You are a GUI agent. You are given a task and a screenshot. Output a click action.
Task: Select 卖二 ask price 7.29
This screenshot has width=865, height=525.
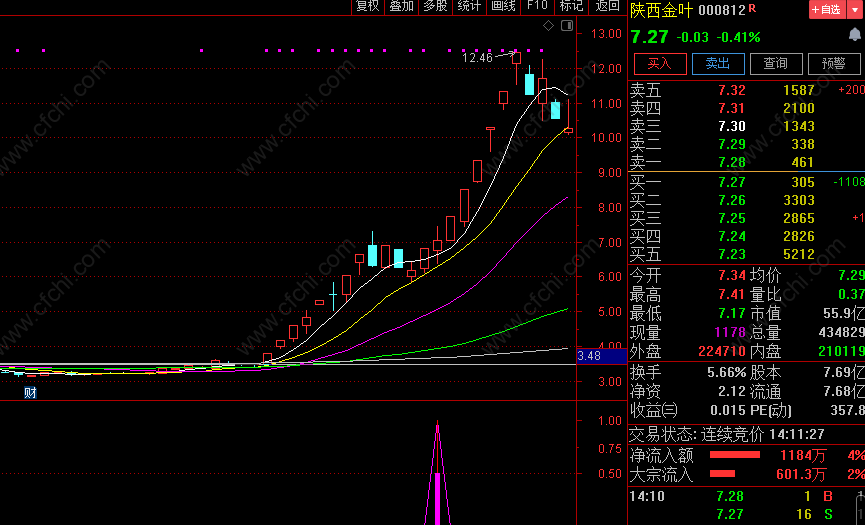[731, 144]
